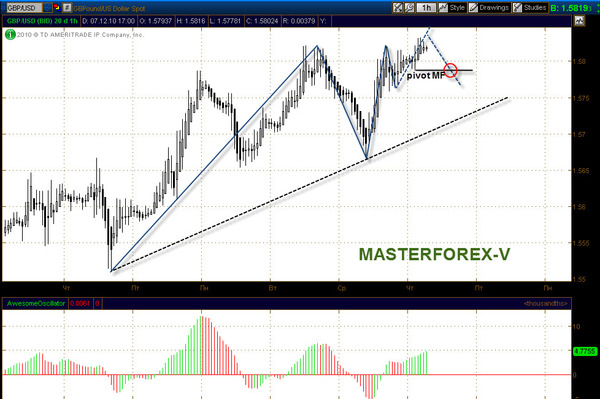Viewport: 600px width, 399px height.
Task: Click the GBP/USD (BID) 20 d 1h header label
Action: [x=42, y=21]
